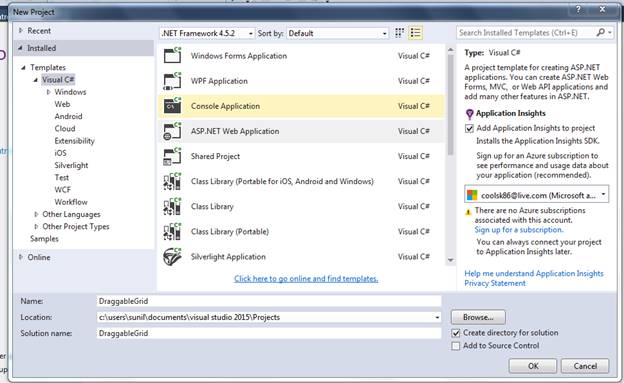Select the Shared Project template icon
The image size is (624, 383).
(x=172, y=156)
